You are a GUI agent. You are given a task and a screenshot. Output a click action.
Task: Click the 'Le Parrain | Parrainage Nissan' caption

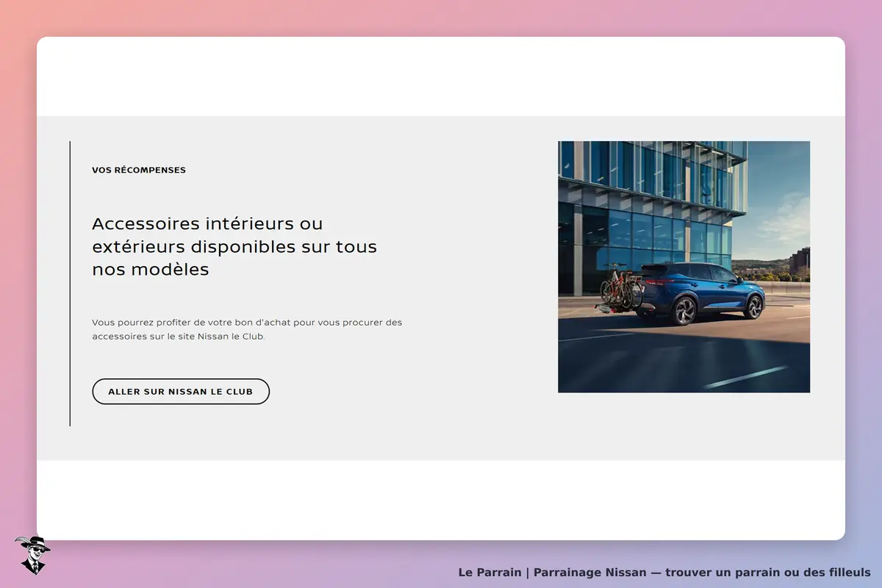664,572
